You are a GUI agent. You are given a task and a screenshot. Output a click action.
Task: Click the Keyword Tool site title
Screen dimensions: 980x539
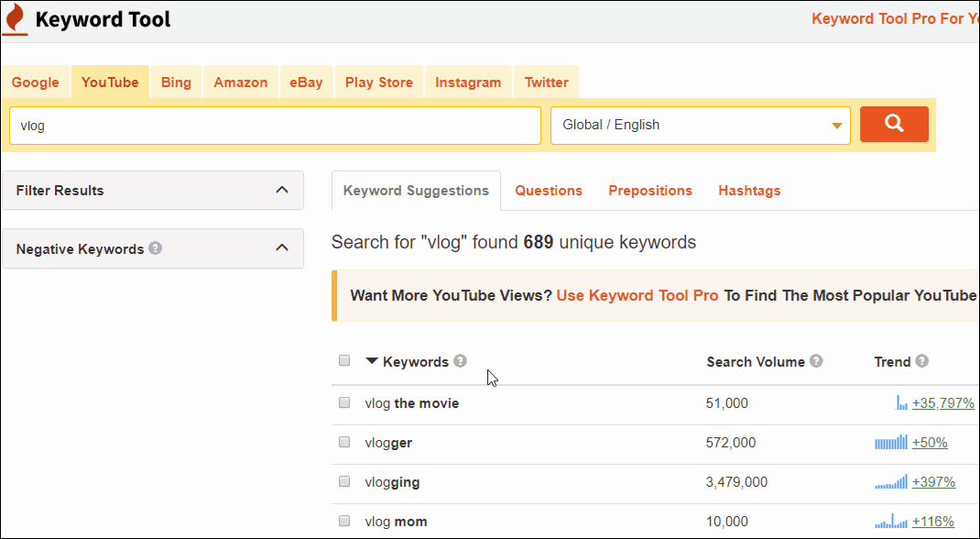(x=103, y=19)
